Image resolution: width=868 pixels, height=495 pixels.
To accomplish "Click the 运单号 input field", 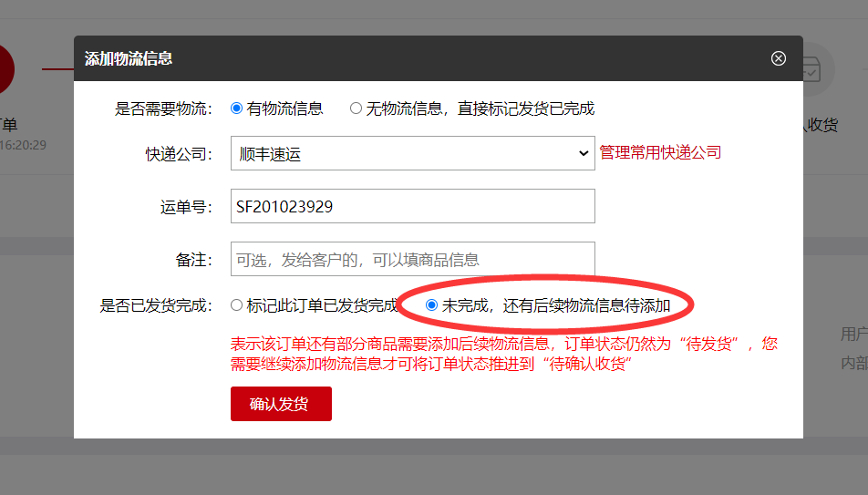I will [x=412, y=206].
